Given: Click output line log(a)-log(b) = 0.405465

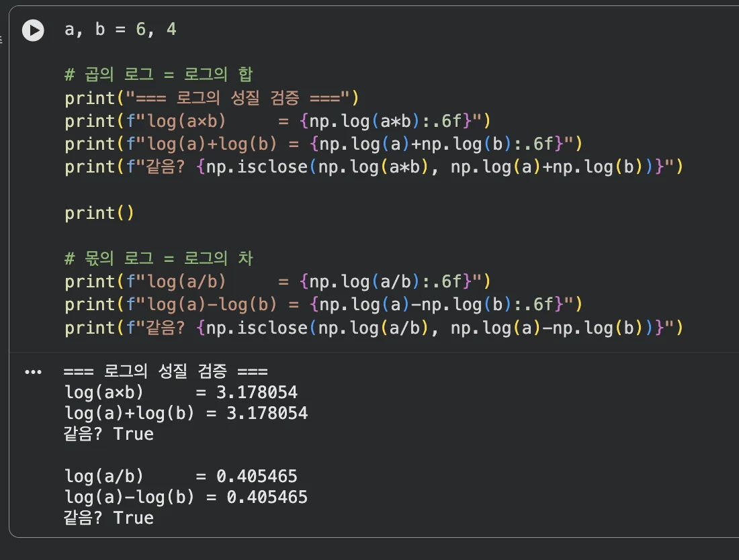Looking at the screenshot, I should [186, 497].
